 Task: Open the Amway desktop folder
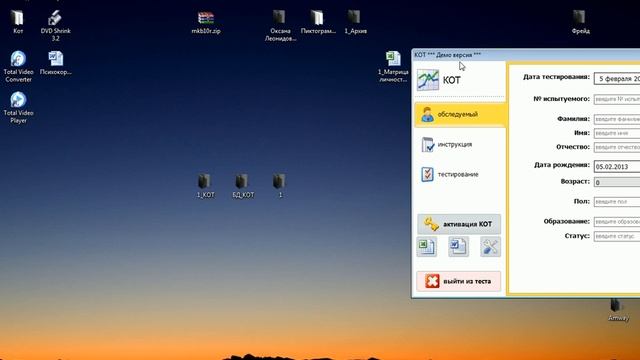pos(618,310)
